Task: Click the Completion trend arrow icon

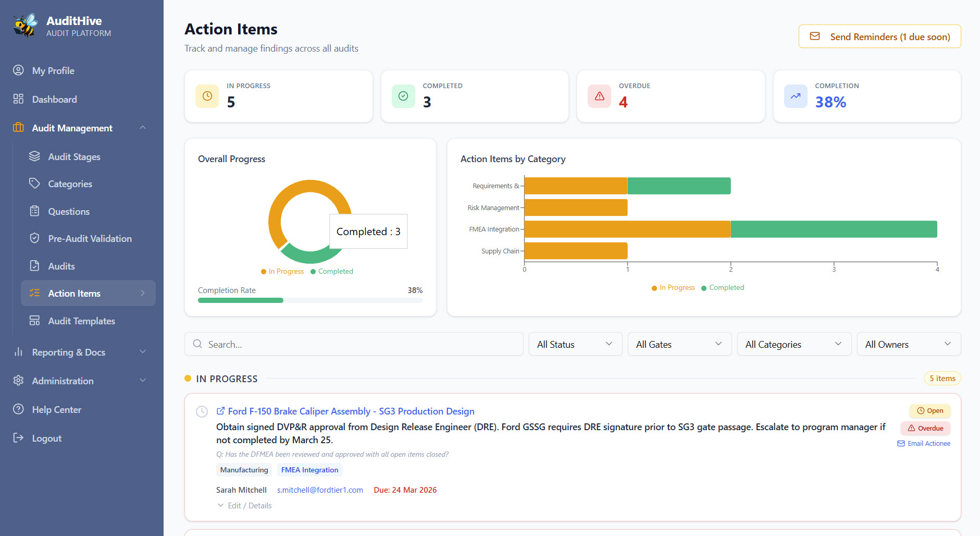Action: pyautogui.click(x=795, y=96)
